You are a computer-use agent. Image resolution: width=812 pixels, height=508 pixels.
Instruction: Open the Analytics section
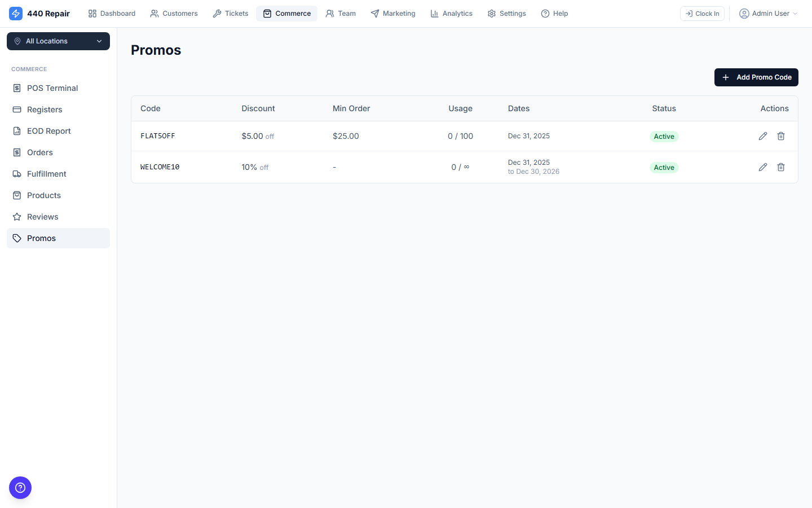click(451, 13)
